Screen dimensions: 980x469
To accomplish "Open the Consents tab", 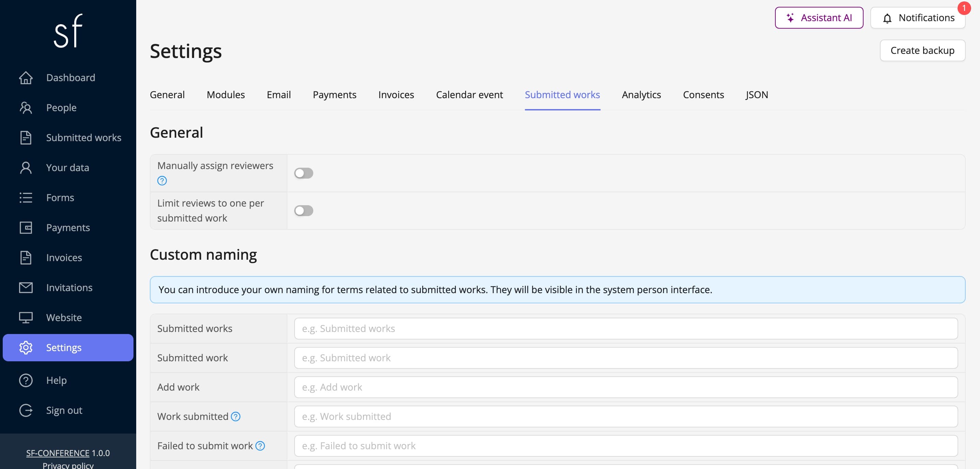I will [704, 95].
